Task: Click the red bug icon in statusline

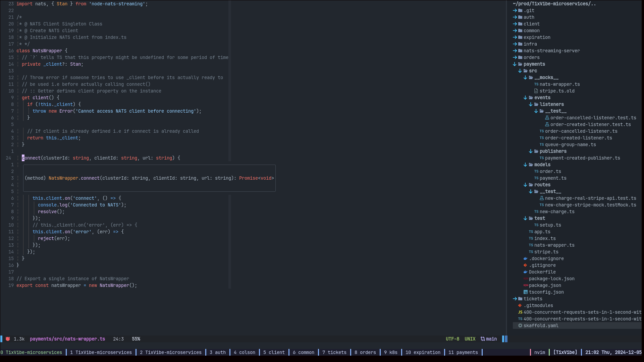Action: point(8,339)
